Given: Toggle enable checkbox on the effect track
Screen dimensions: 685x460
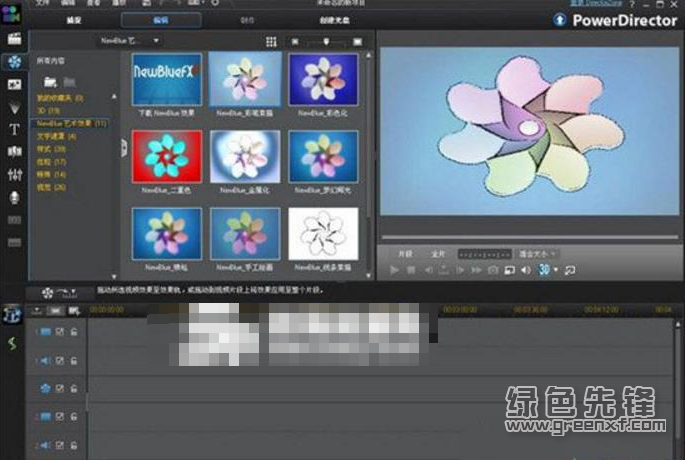Looking at the screenshot, I should click(x=60, y=388).
